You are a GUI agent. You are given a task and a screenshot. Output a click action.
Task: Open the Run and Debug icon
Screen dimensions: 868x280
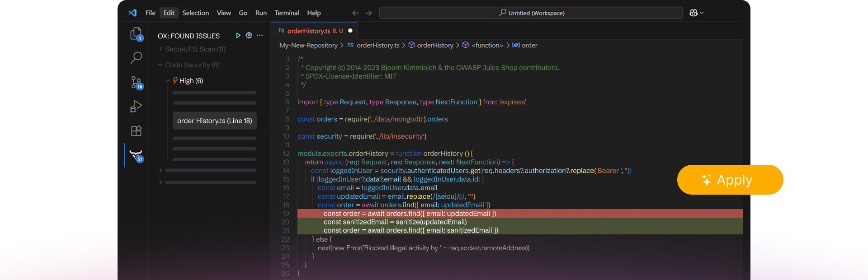[136, 106]
